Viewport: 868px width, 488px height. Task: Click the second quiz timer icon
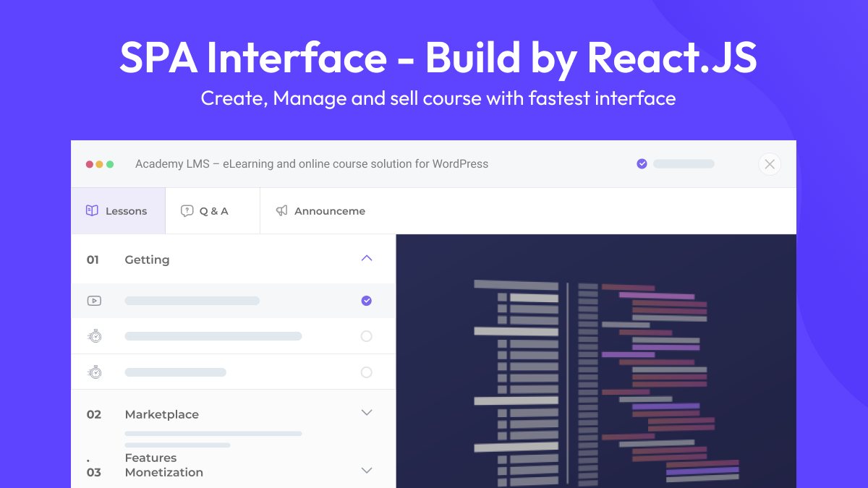[x=94, y=372]
